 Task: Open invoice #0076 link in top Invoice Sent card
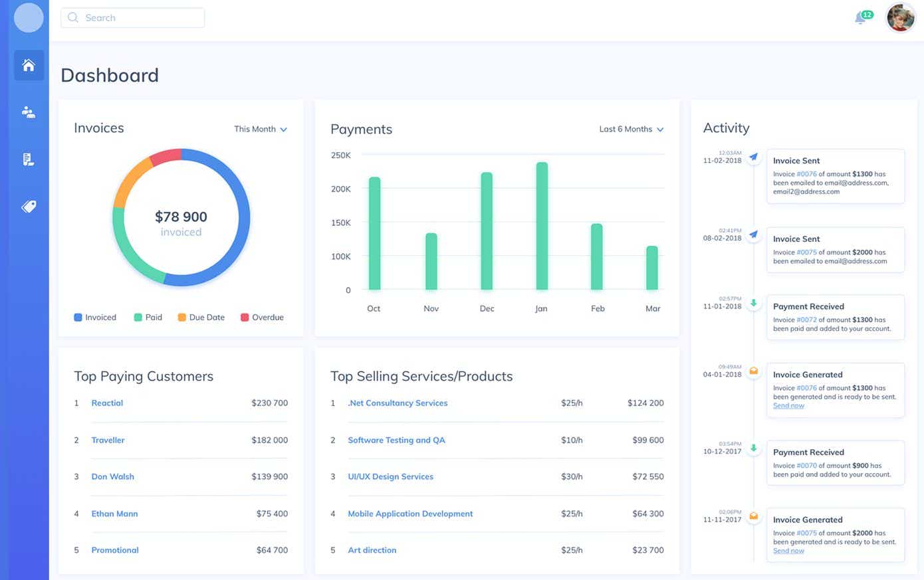pos(806,174)
